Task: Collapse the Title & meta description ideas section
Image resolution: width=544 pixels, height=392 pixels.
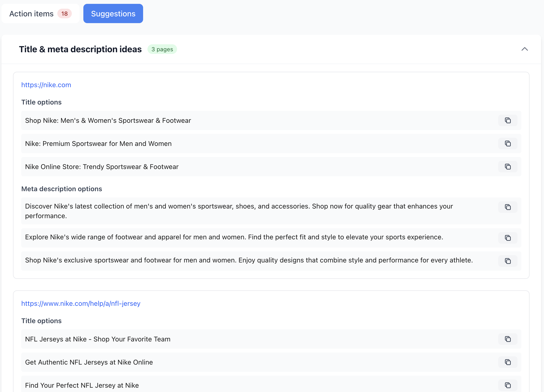Action: coord(525,49)
